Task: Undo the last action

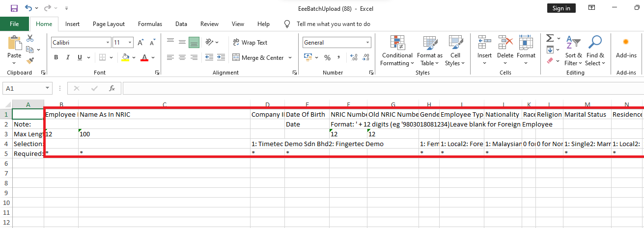Action: click(x=28, y=8)
